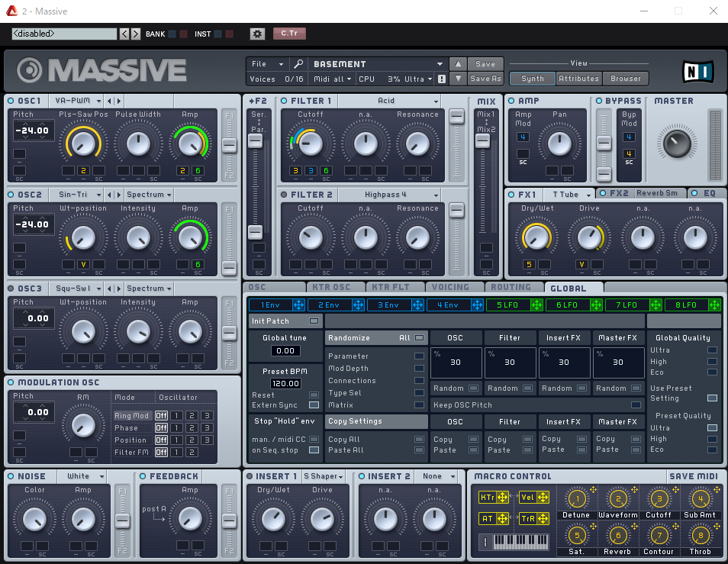
Task: Click the Init Patch button
Action: pos(285,321)
